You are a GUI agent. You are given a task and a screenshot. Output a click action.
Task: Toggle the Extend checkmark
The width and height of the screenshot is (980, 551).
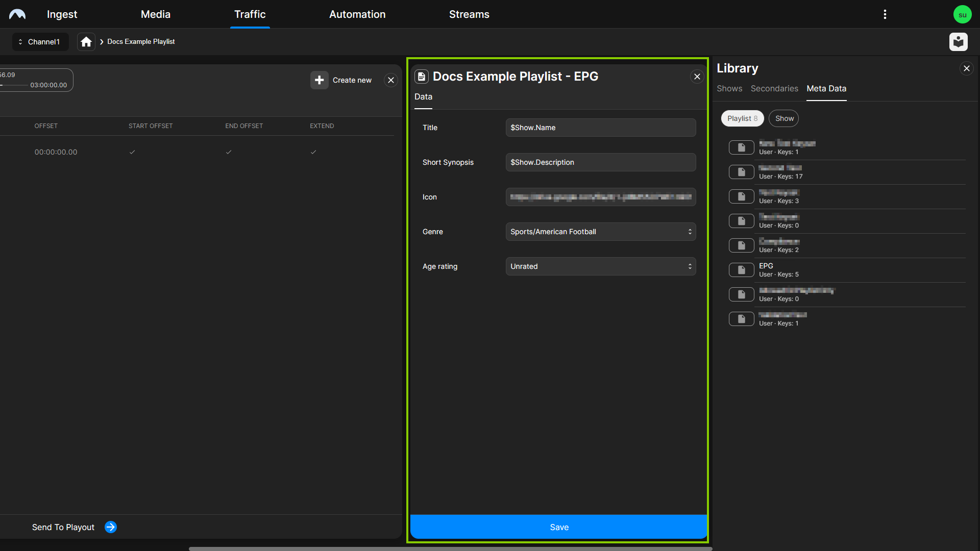pyautogui.click(x=313, y=152)
